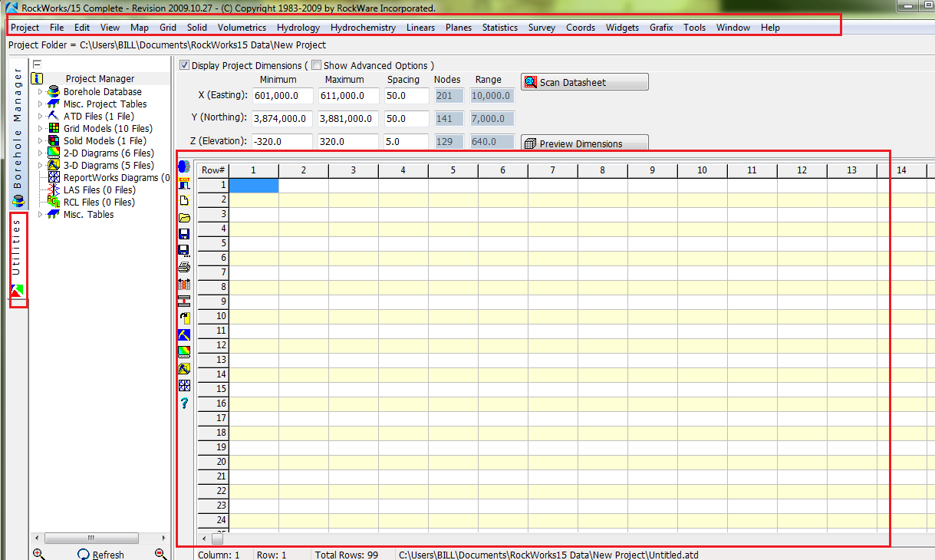This screenshot has height=560, width=935.
Task: Click the Z (Elevation) Spacing field
Action: [406, 142]
